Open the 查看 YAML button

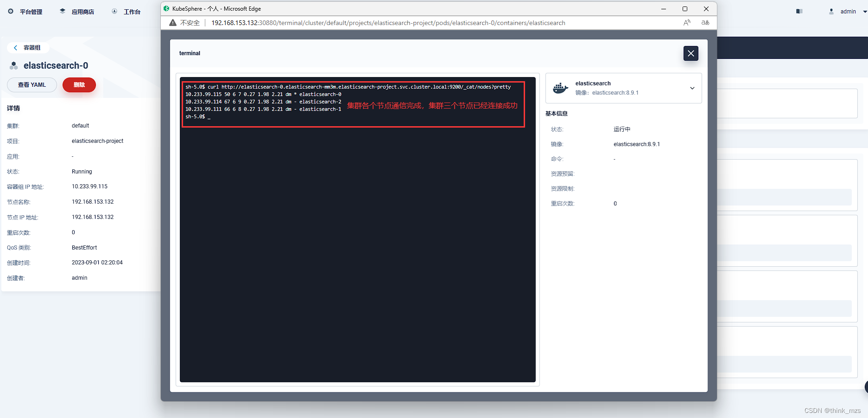point(32,84)
